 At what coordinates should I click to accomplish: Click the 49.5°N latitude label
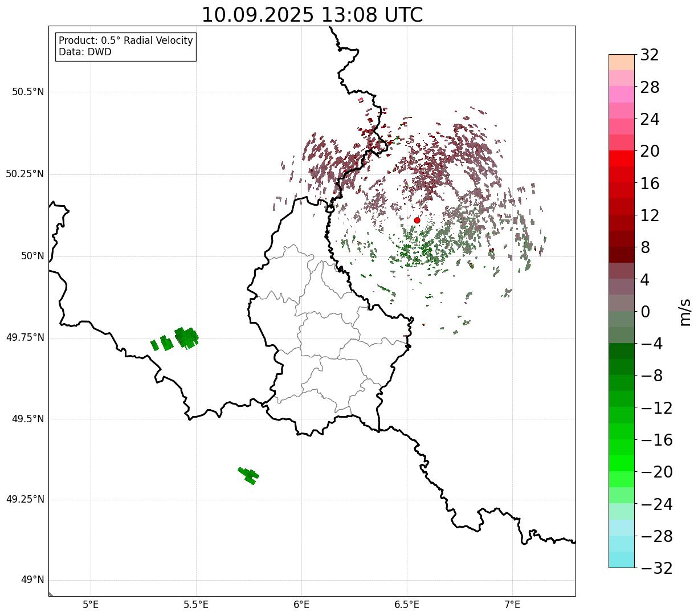point(28,419)
